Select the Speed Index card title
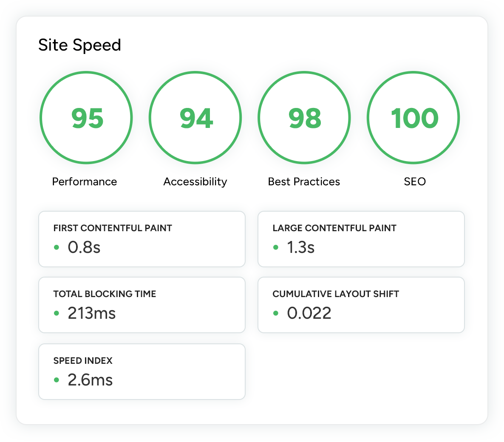 pyautogui.click(x=83, y=361)
